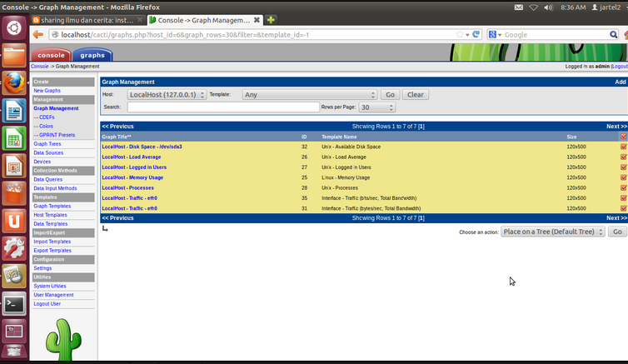Screen dimensions: 628x364
Task: Open LocalHost - Load Average graph link
Action: tap(132, 157)
